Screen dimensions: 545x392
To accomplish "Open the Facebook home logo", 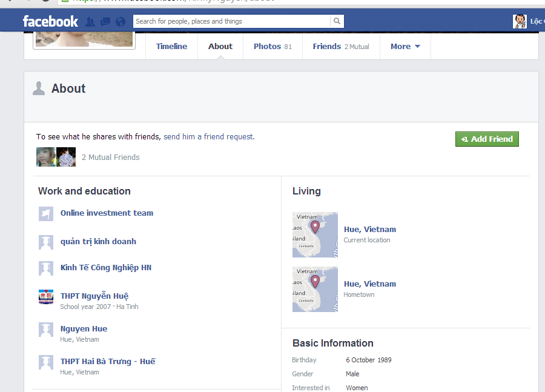I will tap(50, 21).
